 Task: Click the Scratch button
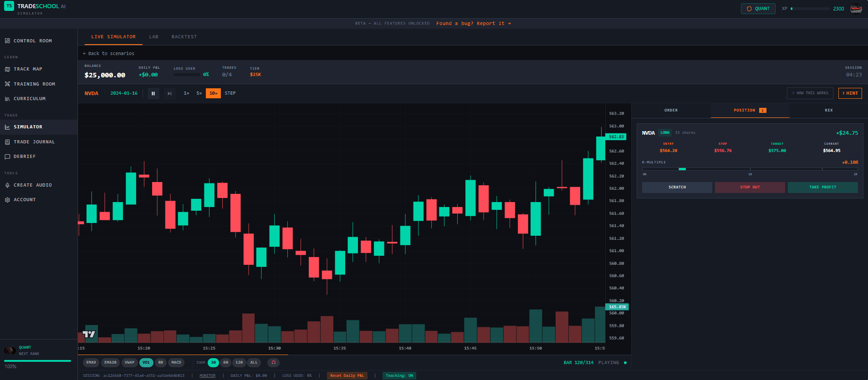click(x=677, y=187)
